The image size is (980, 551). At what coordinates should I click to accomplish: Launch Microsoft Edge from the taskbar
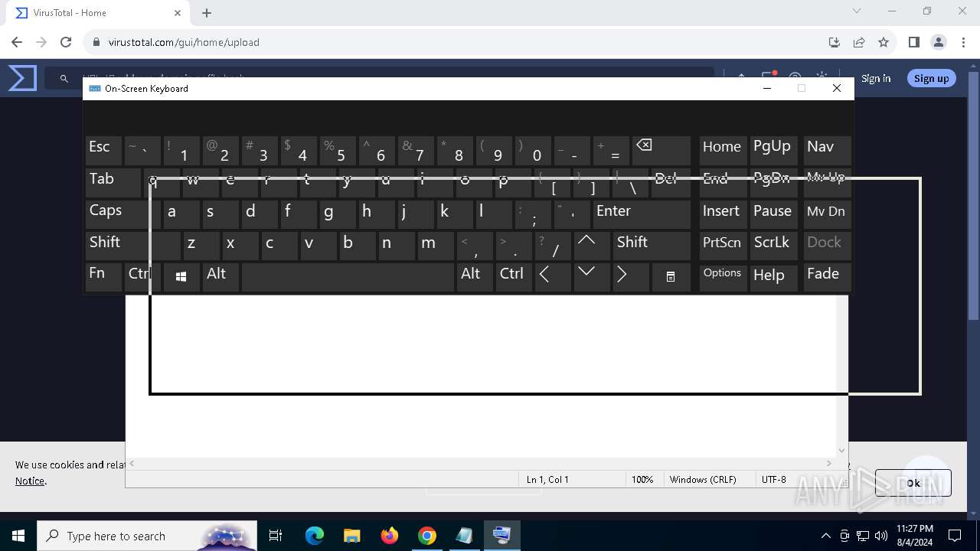pyautogui.click(x=315, y=536)
